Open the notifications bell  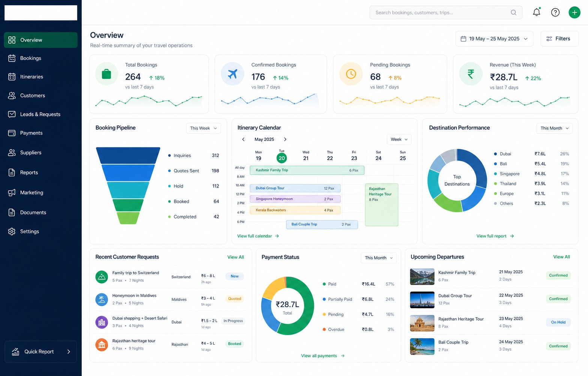[x=537, y=12]
